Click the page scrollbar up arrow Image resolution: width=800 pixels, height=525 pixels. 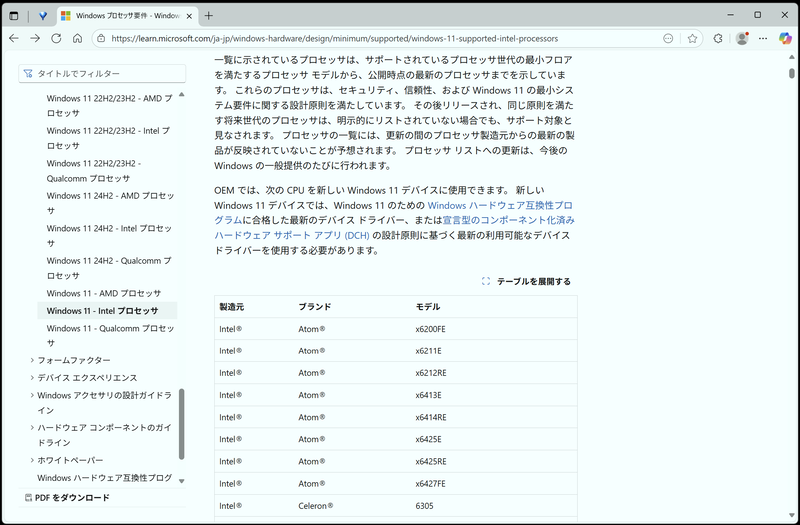point(792,57)
